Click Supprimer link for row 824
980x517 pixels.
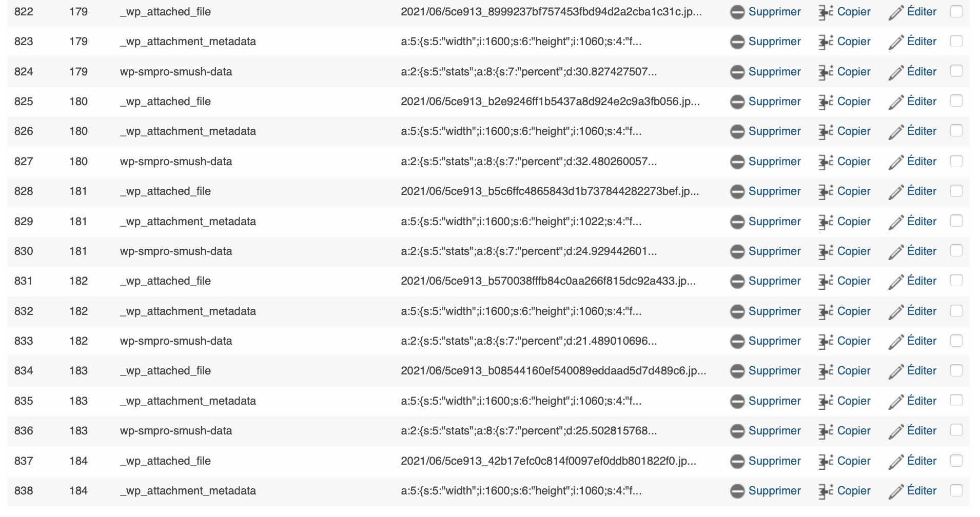pyautogui.click(x=774, y=72)
